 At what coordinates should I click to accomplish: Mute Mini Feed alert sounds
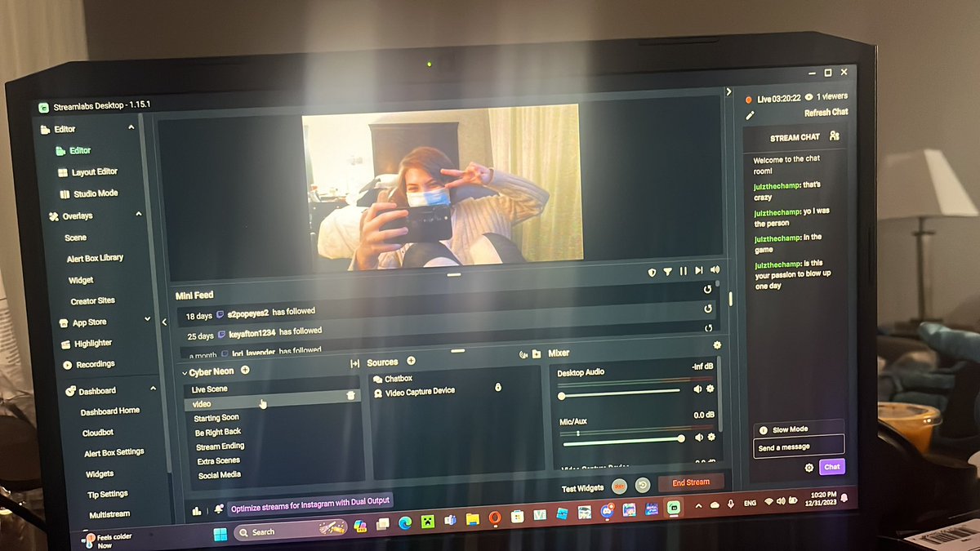click(x=715, y=269)
